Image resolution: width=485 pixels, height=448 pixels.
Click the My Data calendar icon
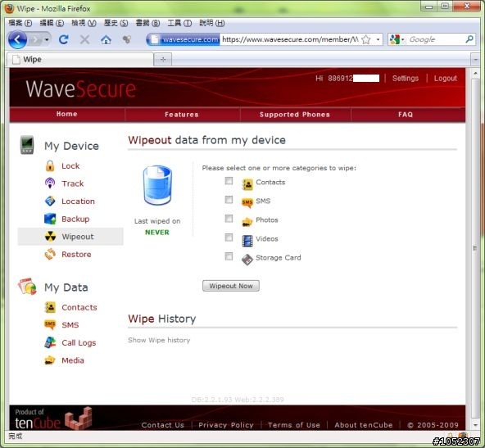(x=27, y=287)
